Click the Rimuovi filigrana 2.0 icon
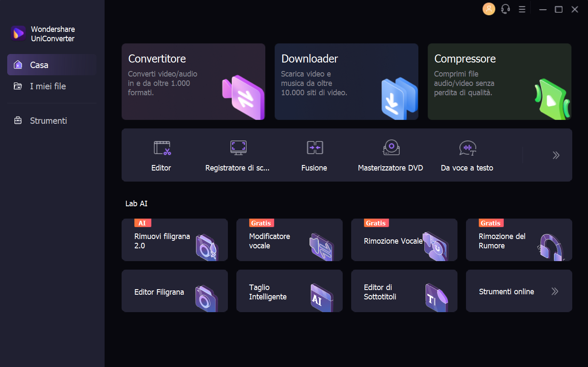Screen dimensions: 588x367 tap(207, 247)
